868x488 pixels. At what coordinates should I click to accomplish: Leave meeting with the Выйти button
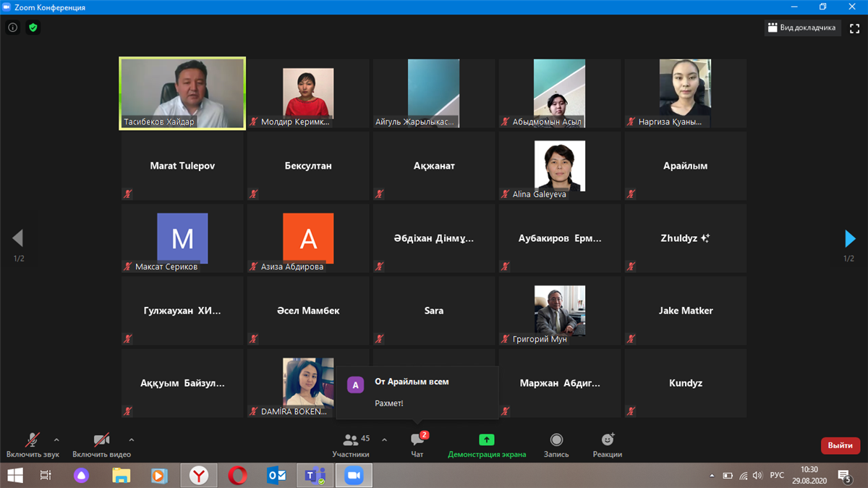(x=840, y=445)
